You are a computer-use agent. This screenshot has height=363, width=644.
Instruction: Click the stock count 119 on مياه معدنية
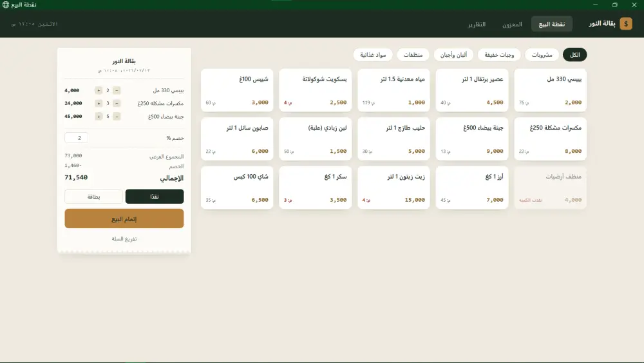click(x=368, y=103)
